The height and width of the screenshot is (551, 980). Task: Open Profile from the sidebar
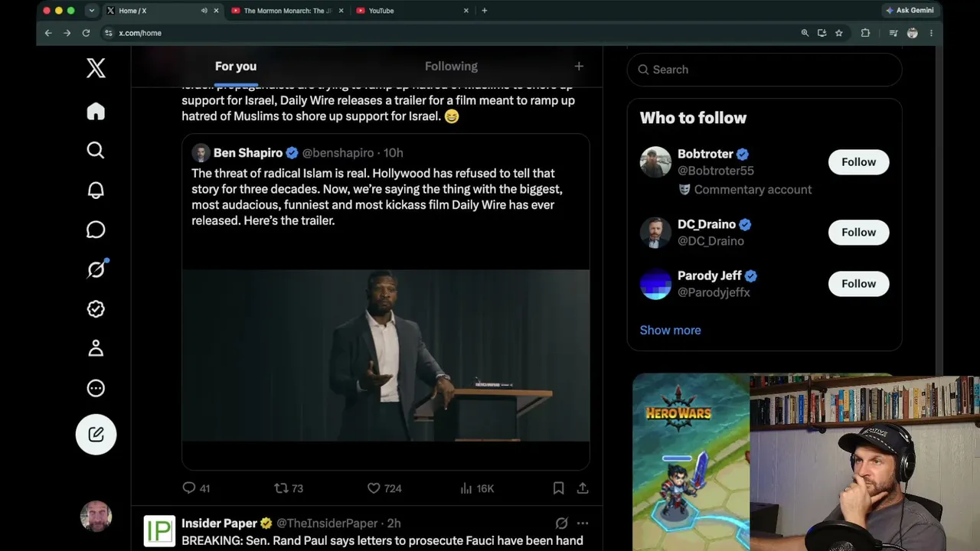[96, 348]
